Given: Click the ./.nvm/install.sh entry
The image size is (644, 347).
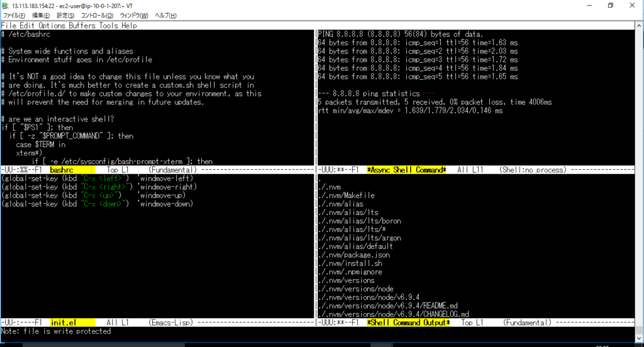Looking at the screenshot, I should (350, 263).
